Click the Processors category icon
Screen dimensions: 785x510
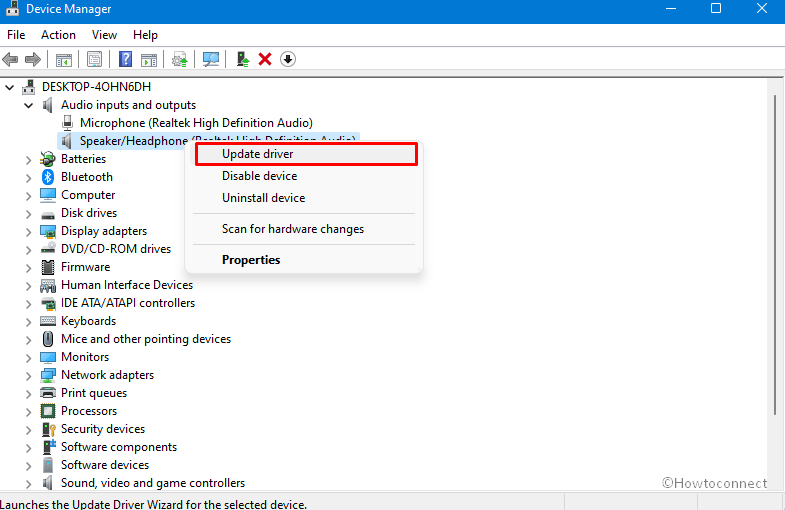(48, 411)
